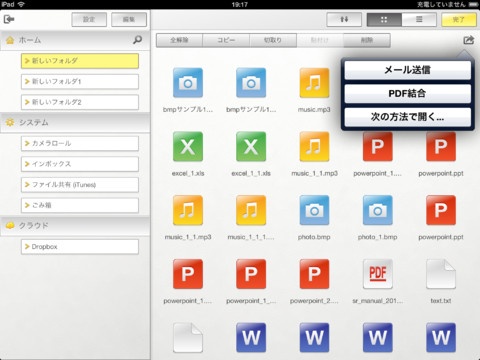480x360 pixels.
Task: Tap the cloud icon beside クラウド
Action: click(x=10, y=226)
